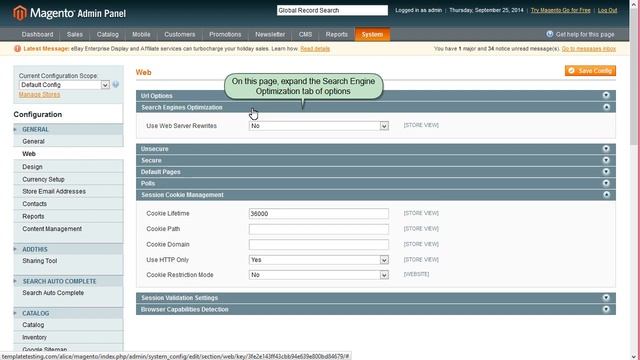Collapse the CATALOG configuration group header
Screen dimensions: 640x360
click(68, 313)
